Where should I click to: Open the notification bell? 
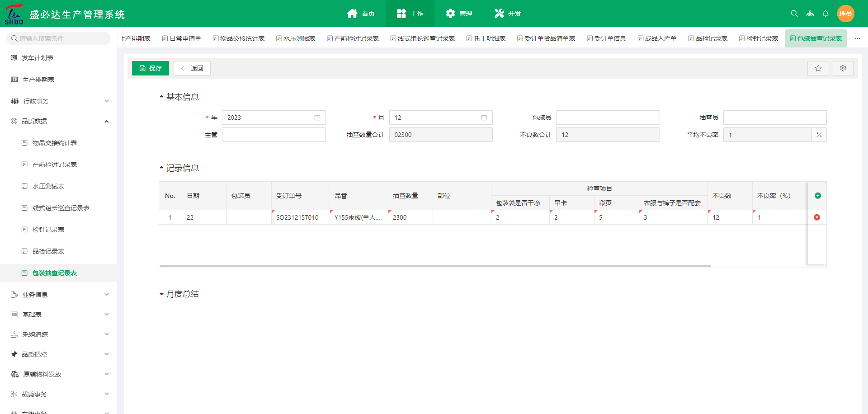coord(825,14)
